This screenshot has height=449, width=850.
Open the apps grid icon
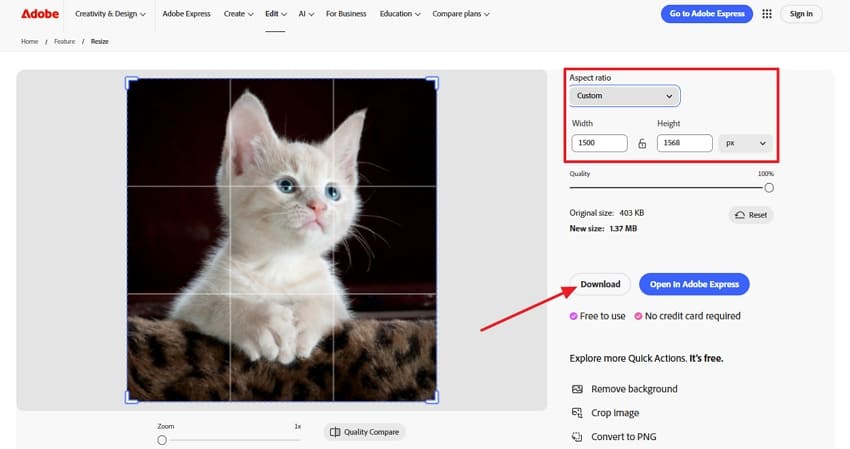point(767,14)
